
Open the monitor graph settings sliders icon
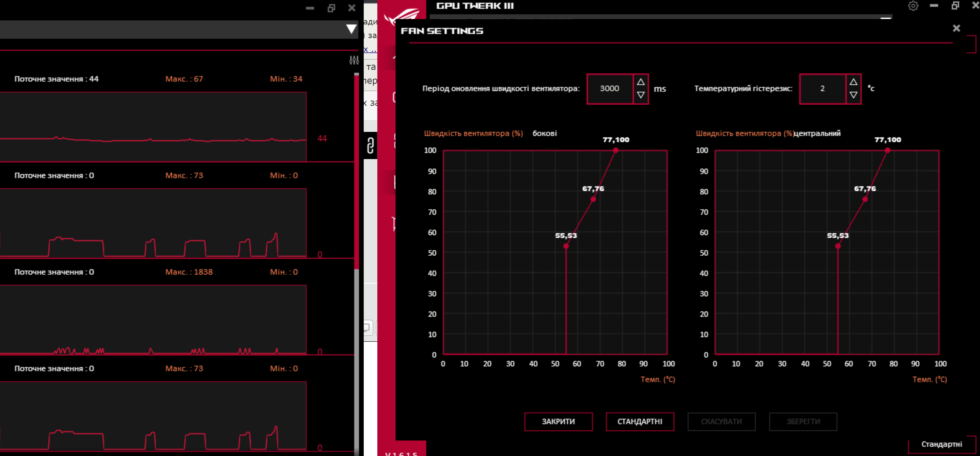[354, 60]
